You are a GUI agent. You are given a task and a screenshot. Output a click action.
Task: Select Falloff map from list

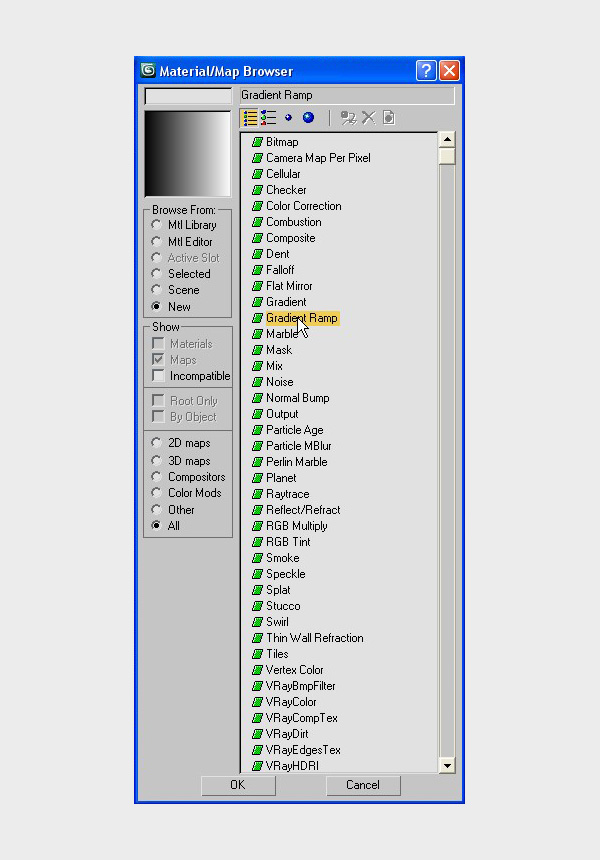[x=280, y=270]
